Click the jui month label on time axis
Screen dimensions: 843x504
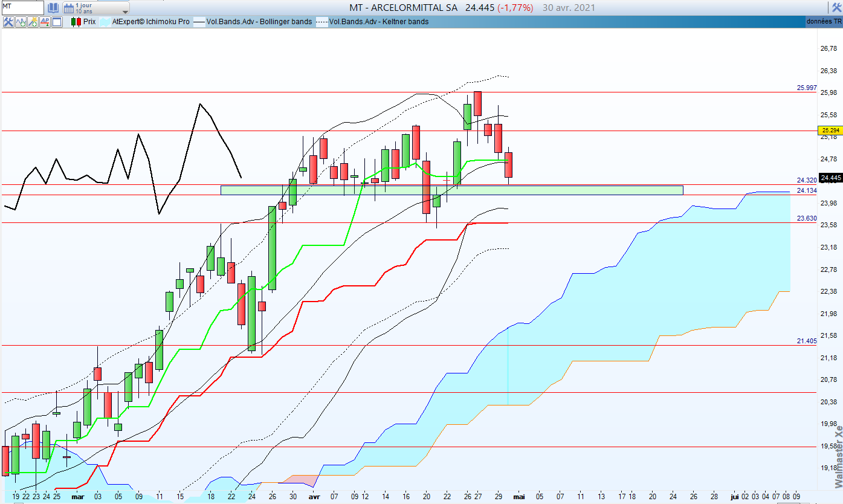735,497
